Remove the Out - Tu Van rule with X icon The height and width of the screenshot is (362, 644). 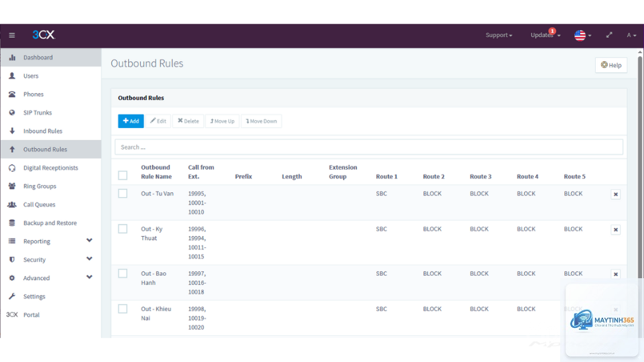tap(615, 194)
